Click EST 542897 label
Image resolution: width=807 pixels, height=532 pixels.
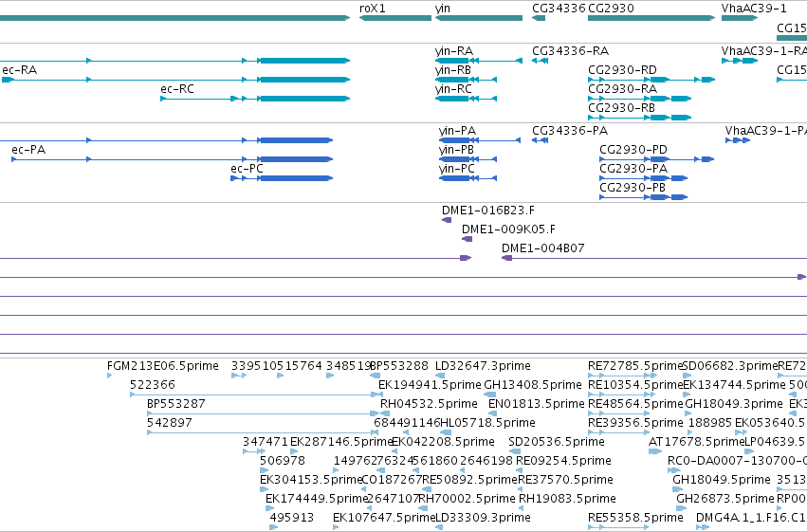pos(170,423)
